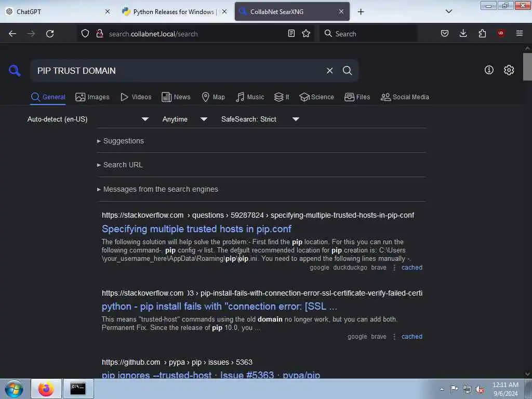Viewport: 532px width, 399px height.
Task: Open the Firefox downloads panel
Action: point(463,33)
